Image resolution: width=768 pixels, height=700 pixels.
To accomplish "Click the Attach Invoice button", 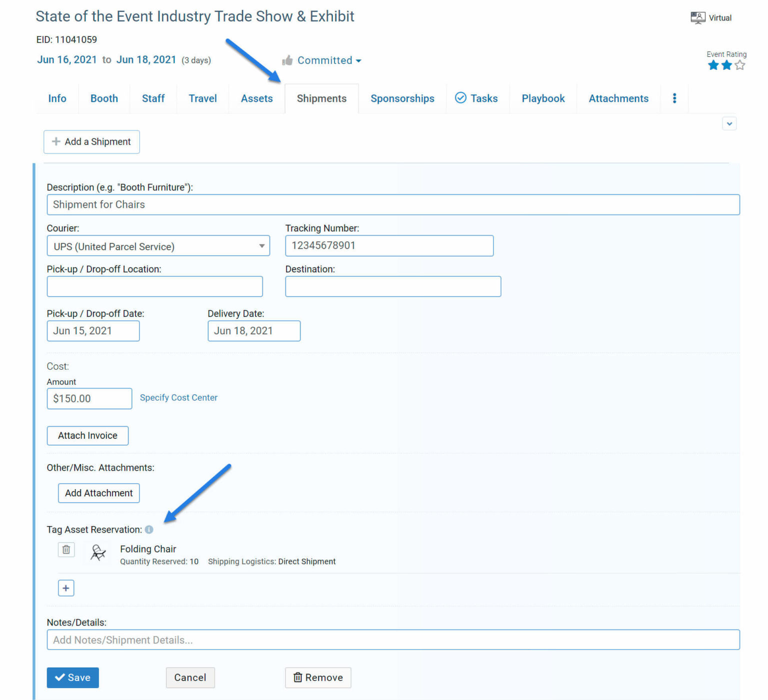I will click(x=87, y=435).
